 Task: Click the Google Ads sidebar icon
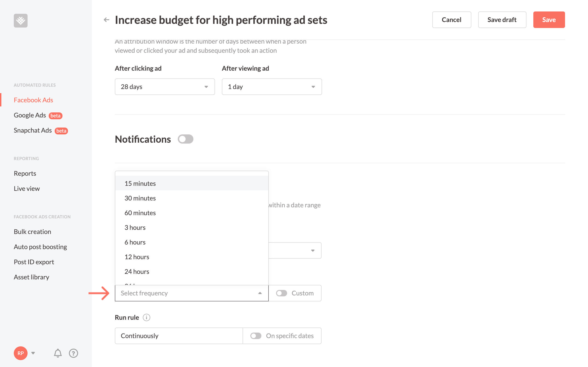[x=29, y=115]
